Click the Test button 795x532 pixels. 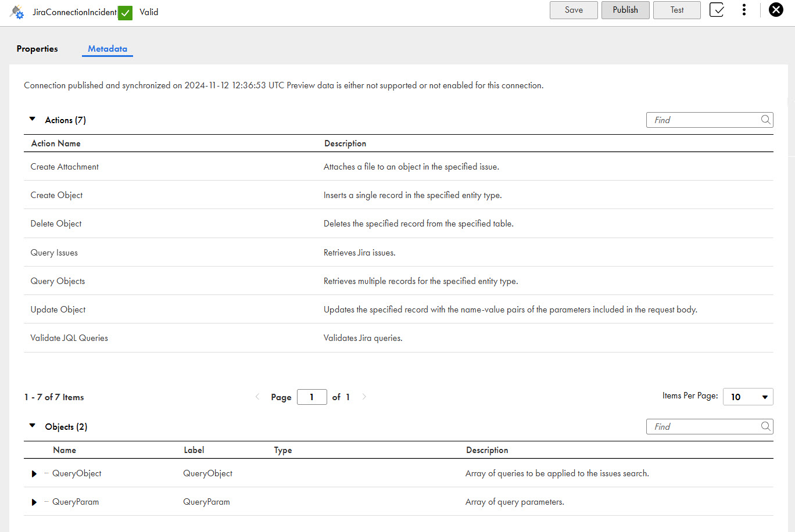coord(677,10)
